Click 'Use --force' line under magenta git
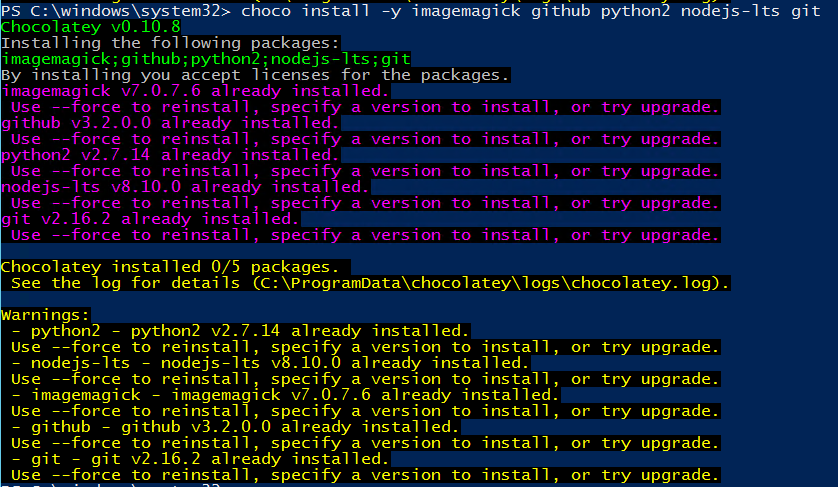The image size is (838, 487). (365, 235)
